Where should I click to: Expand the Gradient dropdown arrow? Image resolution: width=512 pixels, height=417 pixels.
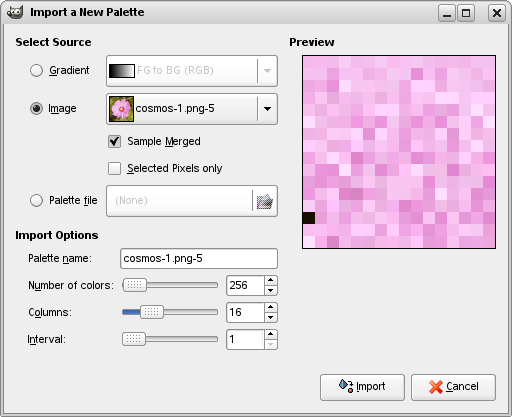click(x=267, y=71)
